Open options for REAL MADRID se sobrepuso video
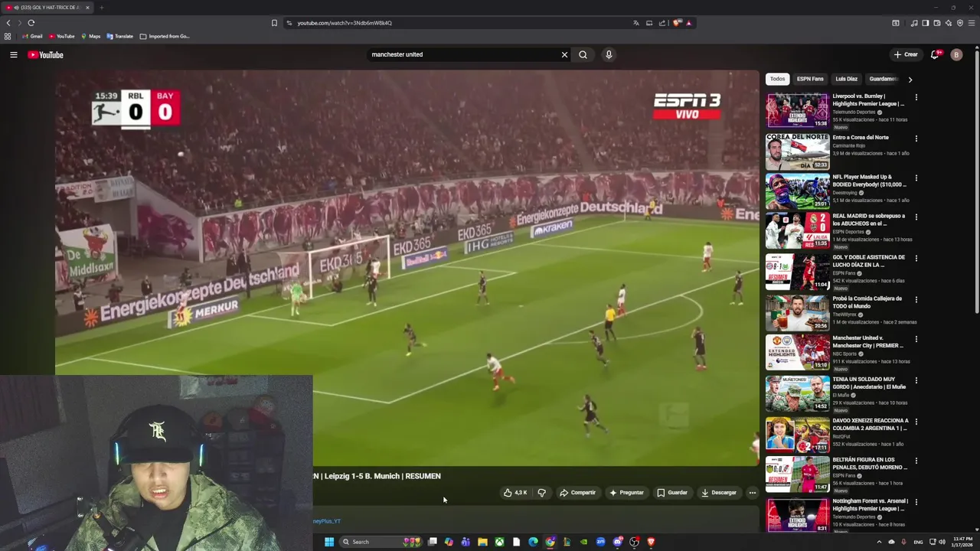 (x=916, y=217)
